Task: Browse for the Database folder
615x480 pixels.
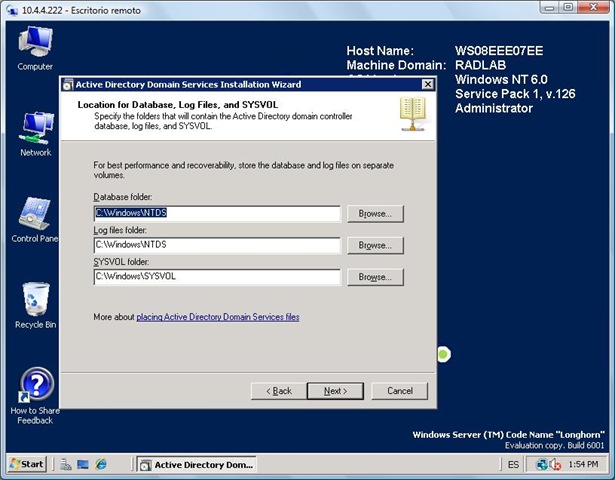Action: coord(375,214)
